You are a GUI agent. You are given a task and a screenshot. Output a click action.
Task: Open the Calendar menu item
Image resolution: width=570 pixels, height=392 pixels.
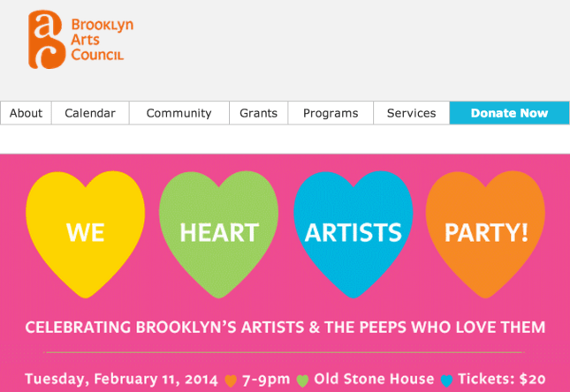click(x=90, y=113)
